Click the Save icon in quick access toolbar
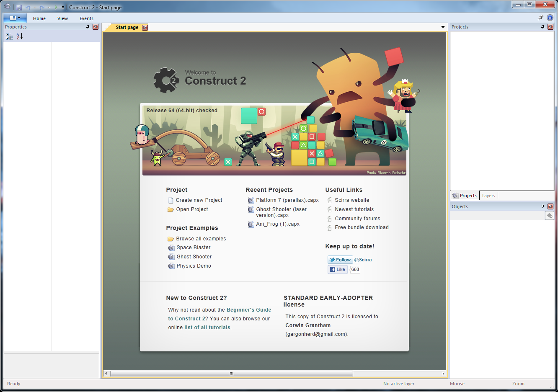Viewport: 558px width, 392px height. click(19, 8)
